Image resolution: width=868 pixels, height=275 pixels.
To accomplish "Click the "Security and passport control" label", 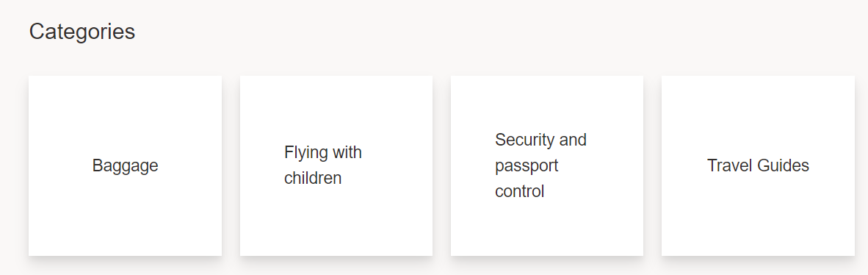I will [540, 165].
